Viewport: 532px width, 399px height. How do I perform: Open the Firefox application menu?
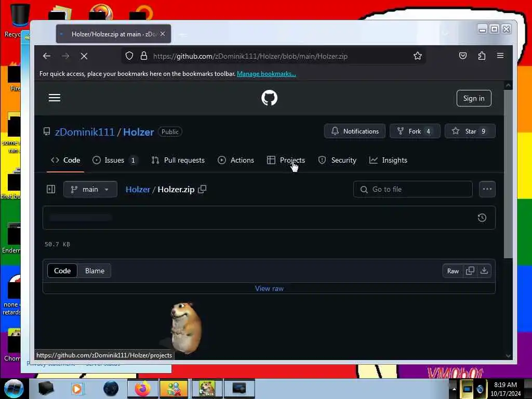point(500,56)
